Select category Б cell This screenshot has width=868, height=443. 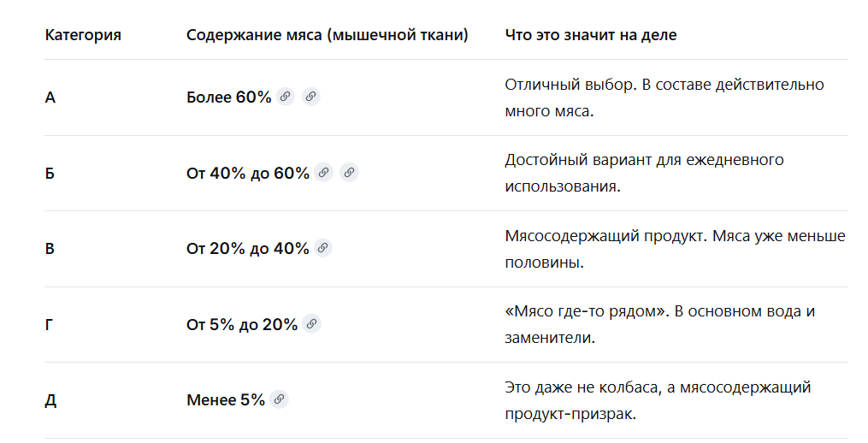pyautogui.click(x=50, y=174)
